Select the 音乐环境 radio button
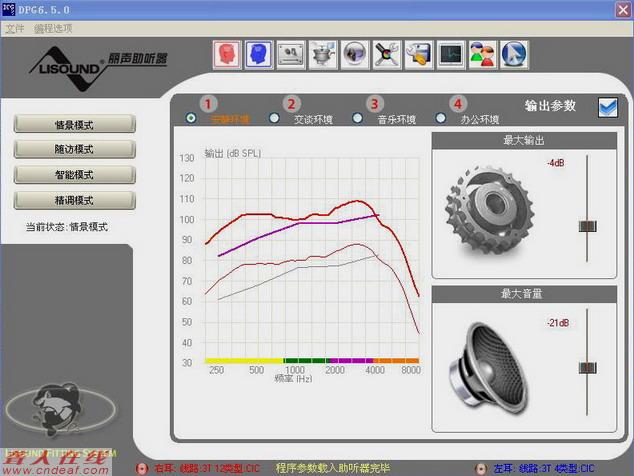Image resolution: width=634 pixels, height=476 pixels. tap(357, 118)
